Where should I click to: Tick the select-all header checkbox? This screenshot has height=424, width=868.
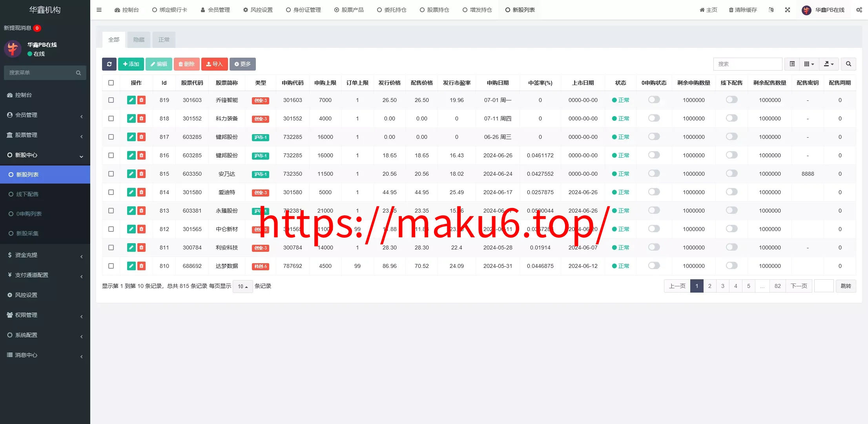pyautogui.click(x=111, y=83)
